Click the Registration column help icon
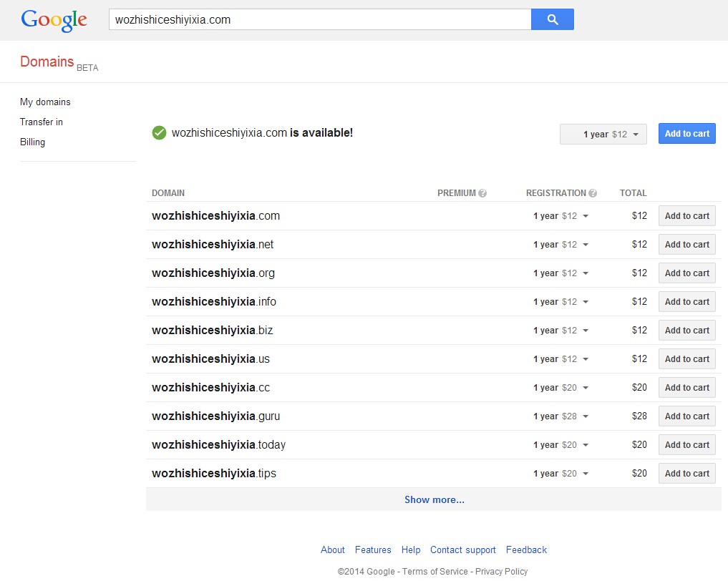Screen dimensions: 728x581 pos(593,193)
